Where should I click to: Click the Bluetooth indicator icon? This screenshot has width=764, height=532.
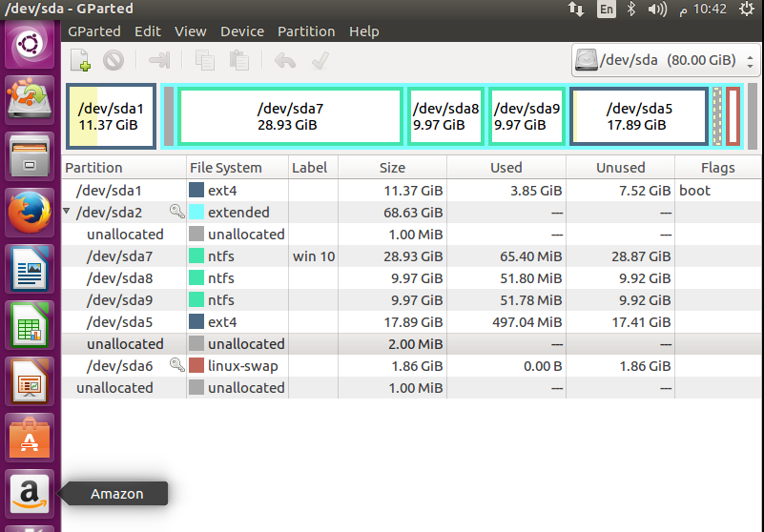pos(631,10)
